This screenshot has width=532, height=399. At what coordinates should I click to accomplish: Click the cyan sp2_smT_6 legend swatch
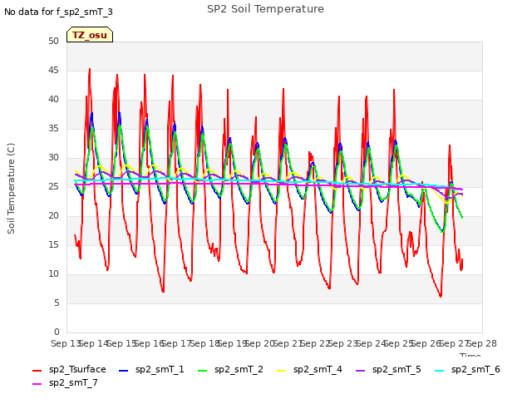(439, 371)
